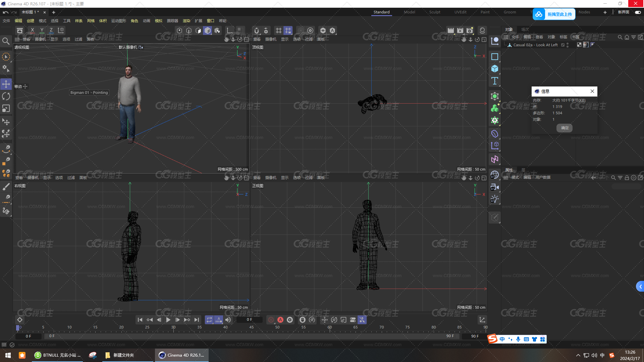Toggle X axis lock
This screenshot has height=362, width=644.
click(32, 31)
